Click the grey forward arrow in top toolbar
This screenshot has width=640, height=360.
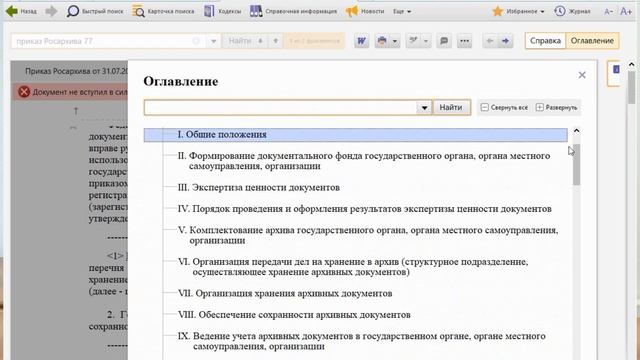point(51,11)
